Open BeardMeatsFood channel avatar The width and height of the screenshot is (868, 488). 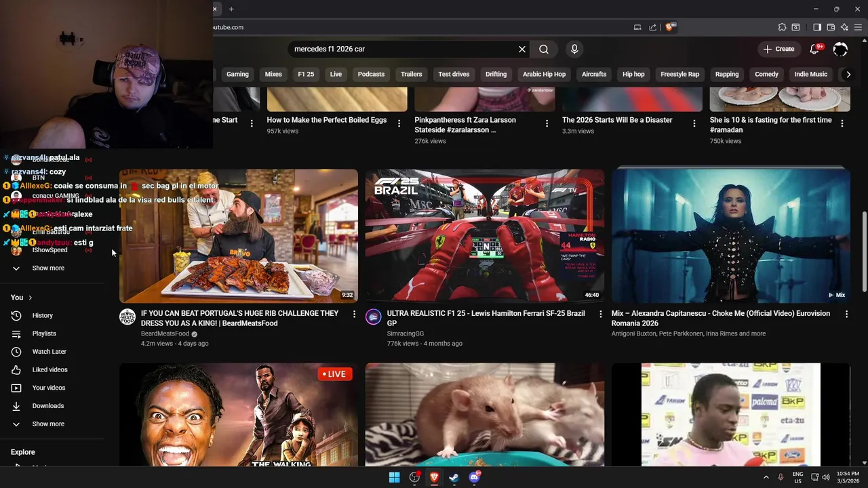pyautogui.click(x=127, y=317)
